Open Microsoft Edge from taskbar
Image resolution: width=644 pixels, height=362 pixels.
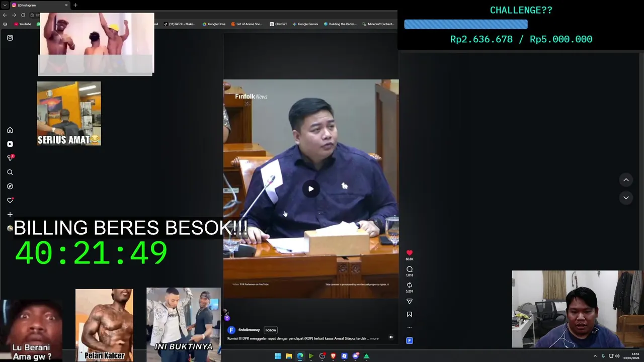click(300, 356)
